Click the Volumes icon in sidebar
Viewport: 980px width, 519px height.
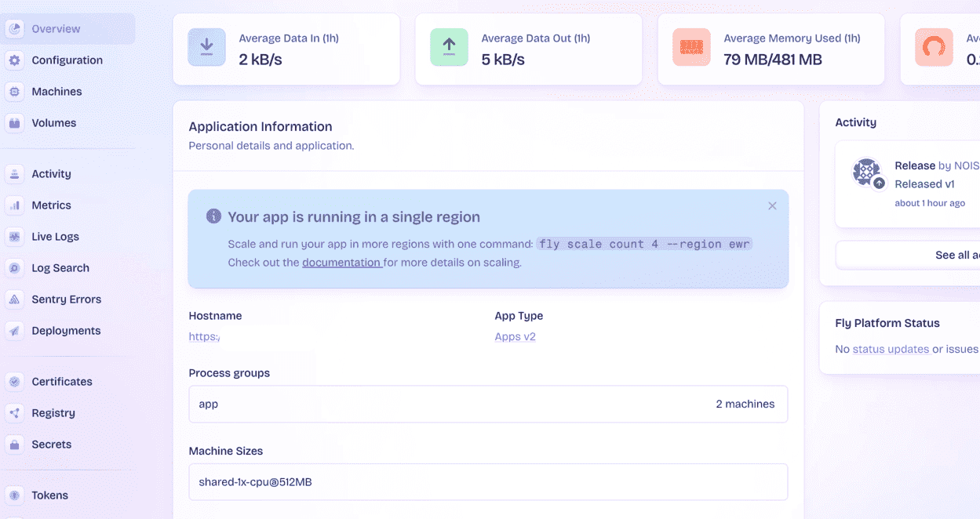point(14,123)
